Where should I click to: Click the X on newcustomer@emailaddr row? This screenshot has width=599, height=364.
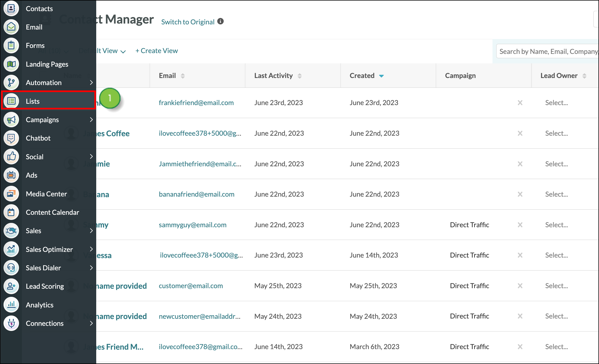pyautogui.click(x=520, y=316)
